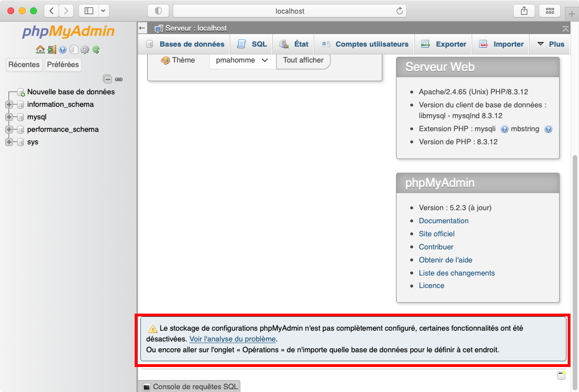Click the localhost address bar field

tap(290, 11)
